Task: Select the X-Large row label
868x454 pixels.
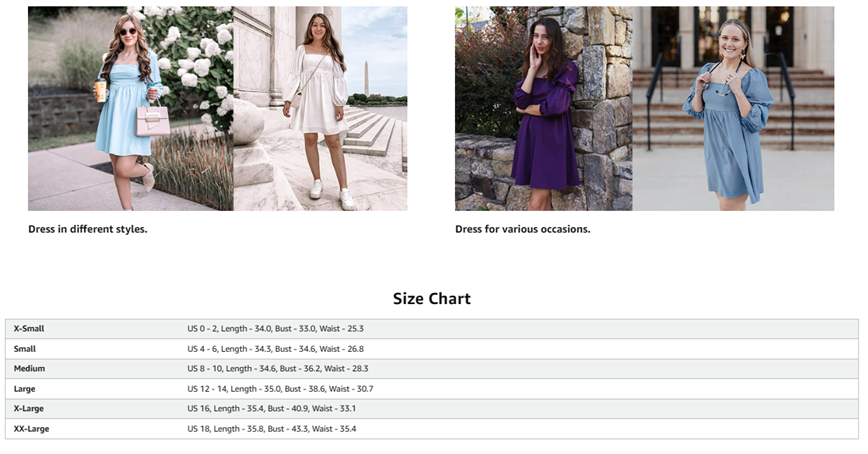Action: pos(29,409)
